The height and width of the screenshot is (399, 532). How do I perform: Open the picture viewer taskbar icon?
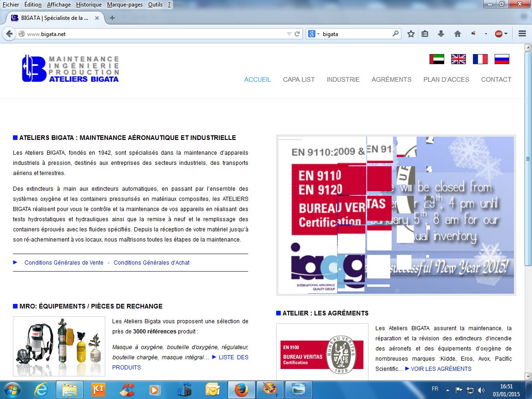tap(298, 390)
